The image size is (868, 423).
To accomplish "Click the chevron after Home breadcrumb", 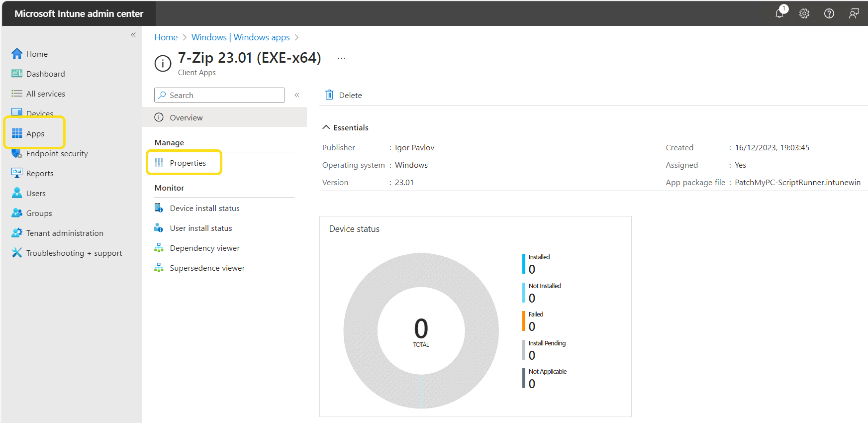I will pyautogui.click(x=185, y=37).
